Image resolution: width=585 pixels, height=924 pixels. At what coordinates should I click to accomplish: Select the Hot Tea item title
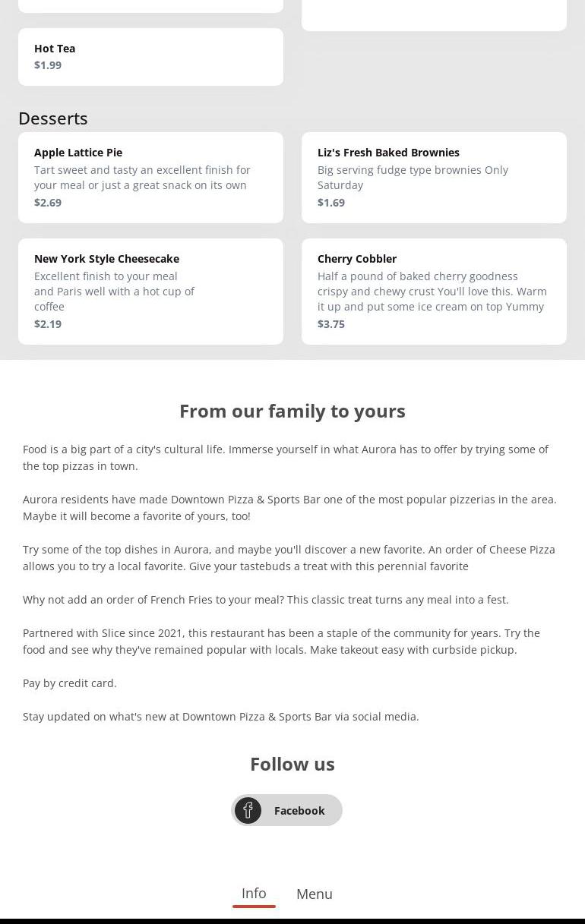[x=55, y=49]
